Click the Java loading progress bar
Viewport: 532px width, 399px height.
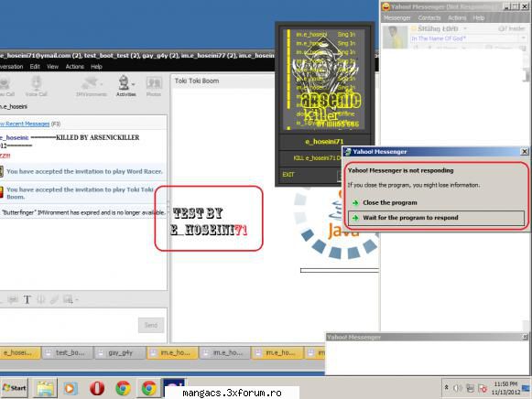click(340, 270)
